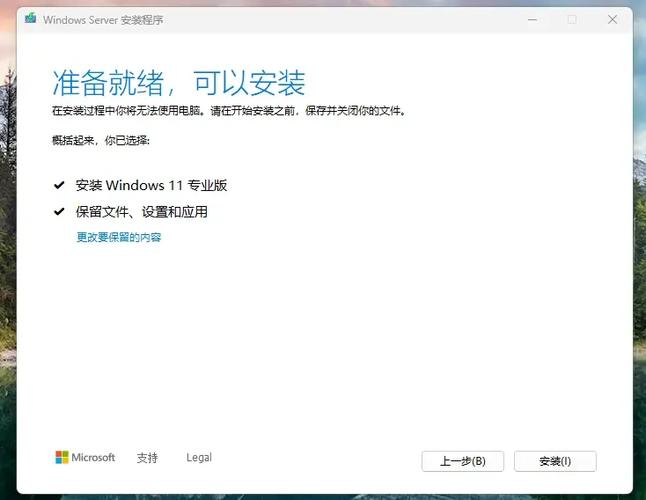Screen dimensions: 646x500
Task: Open the Legal link
Action: point(199,457)
